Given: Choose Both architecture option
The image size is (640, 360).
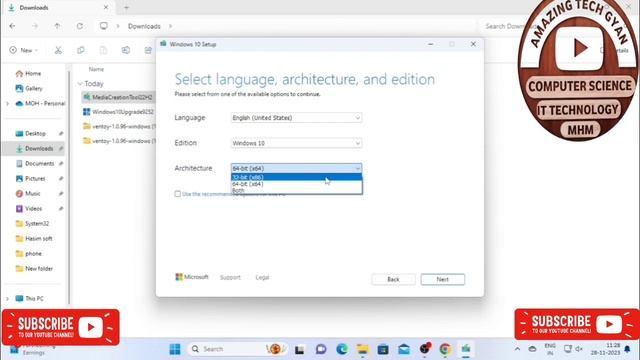Looking at the screenshot, I should (296, 190).
